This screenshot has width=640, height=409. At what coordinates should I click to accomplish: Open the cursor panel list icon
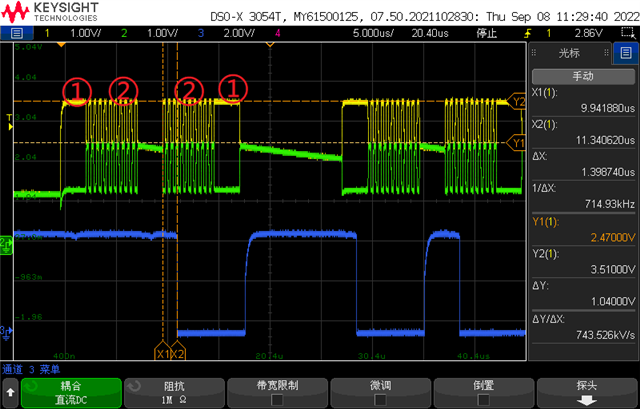[625, 53]
